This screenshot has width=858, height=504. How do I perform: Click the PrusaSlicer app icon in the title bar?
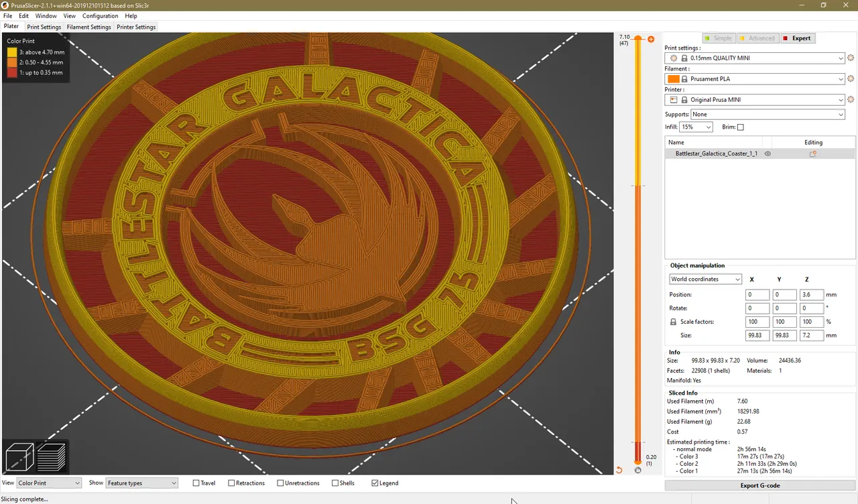coord(5,5)
